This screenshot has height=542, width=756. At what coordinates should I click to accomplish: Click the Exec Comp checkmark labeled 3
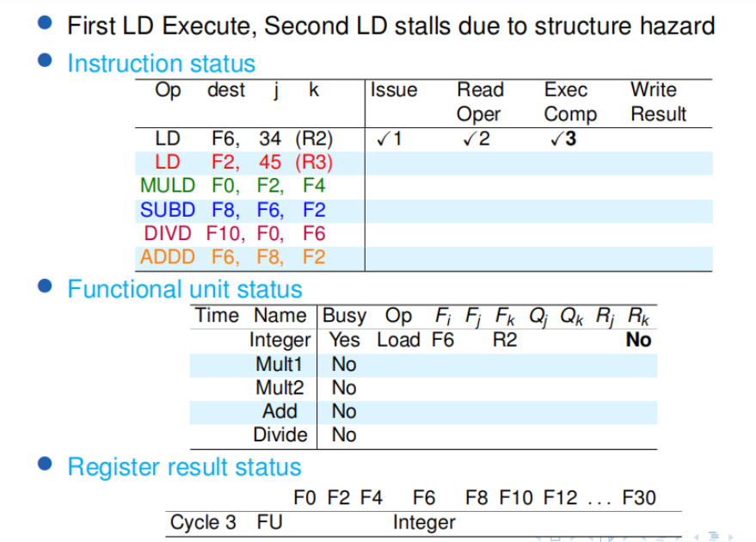pyautogui.click(x=561, y=139)
